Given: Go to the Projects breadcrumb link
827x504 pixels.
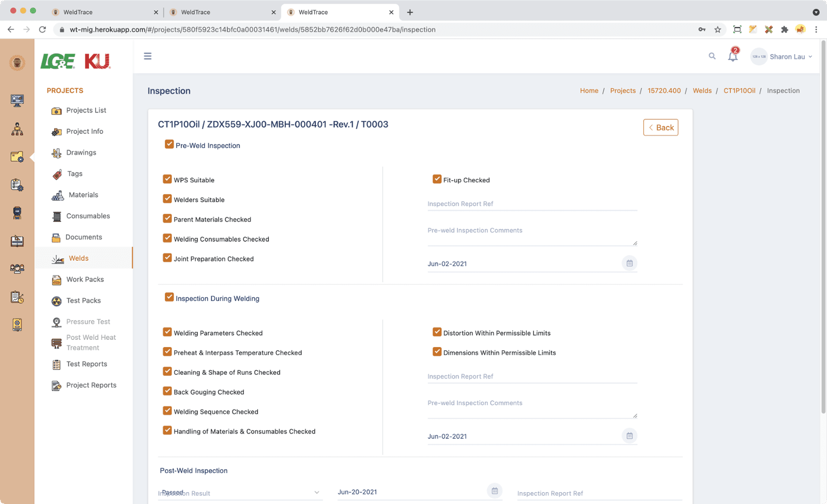Looking at the screenshot, I should [x=623, y=90].
